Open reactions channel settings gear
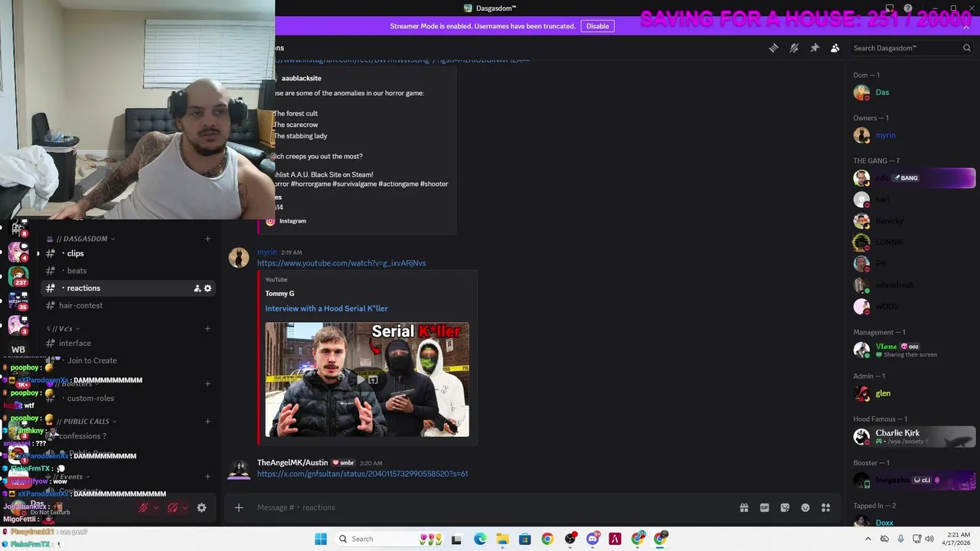This screenshot has width=980, height=551. [207, 289]
